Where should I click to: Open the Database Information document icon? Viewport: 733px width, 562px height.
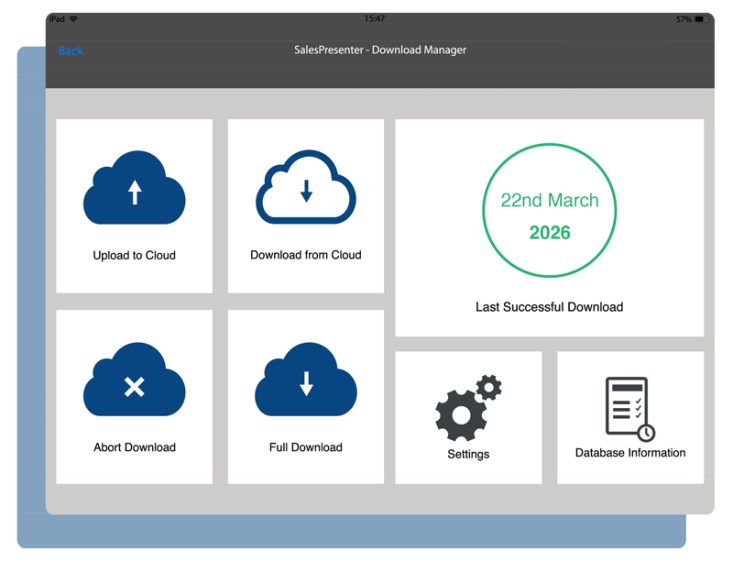coord(630,410)
